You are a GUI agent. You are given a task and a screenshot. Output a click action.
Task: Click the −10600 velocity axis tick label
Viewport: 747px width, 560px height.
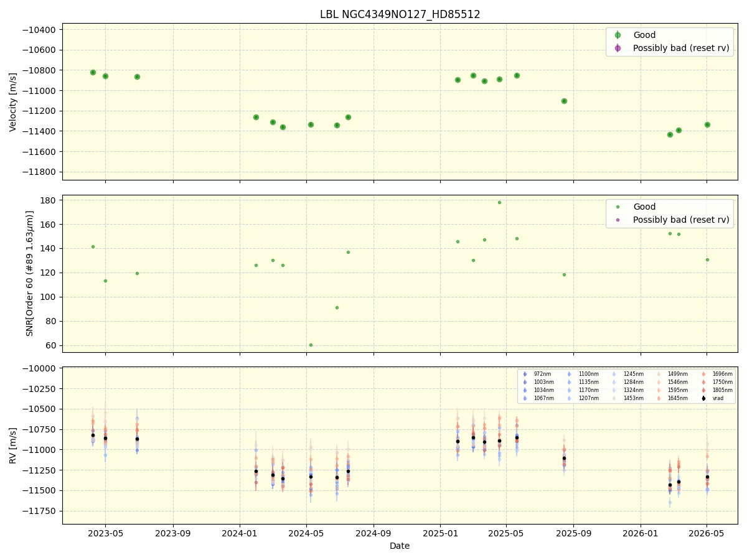[39, 50]
